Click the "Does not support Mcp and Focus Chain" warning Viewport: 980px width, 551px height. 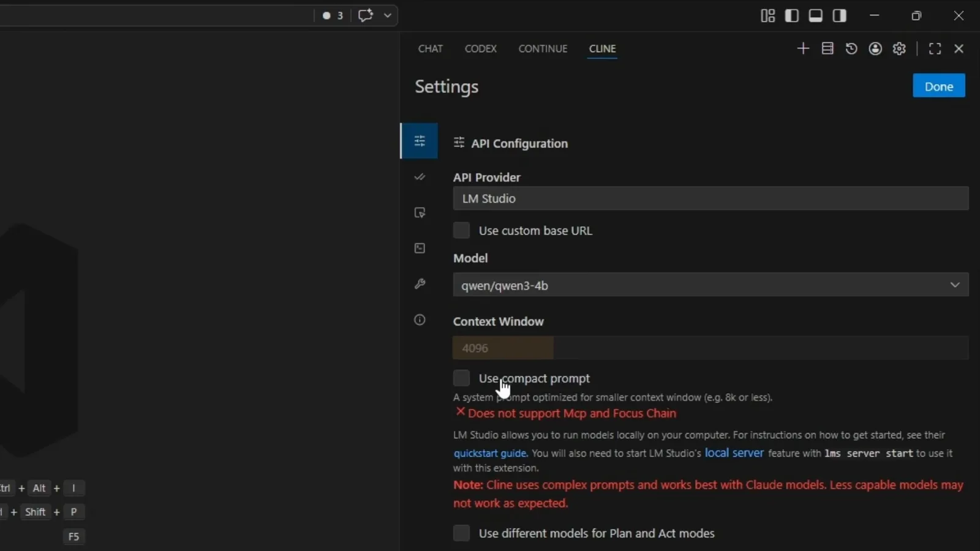tap(572, 413)
